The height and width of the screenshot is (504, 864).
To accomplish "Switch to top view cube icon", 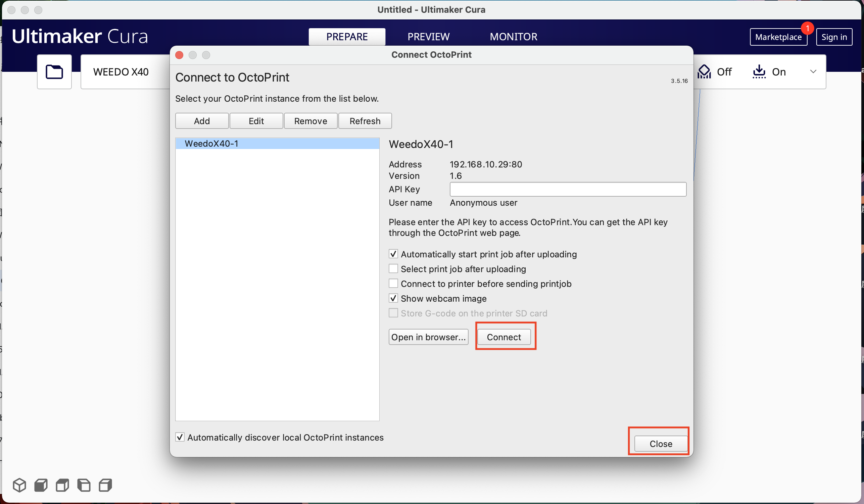I will (62, 485).
